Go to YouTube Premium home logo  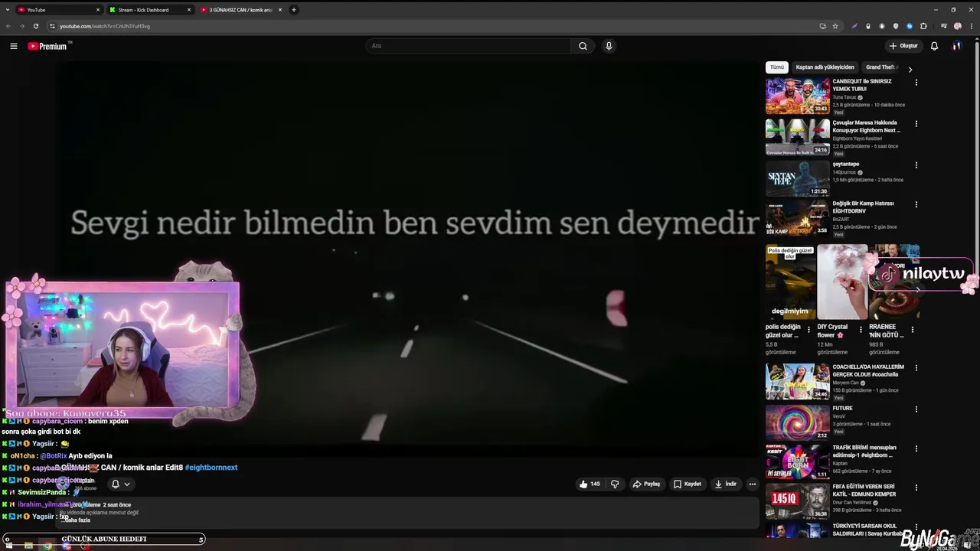click(48, 46)
